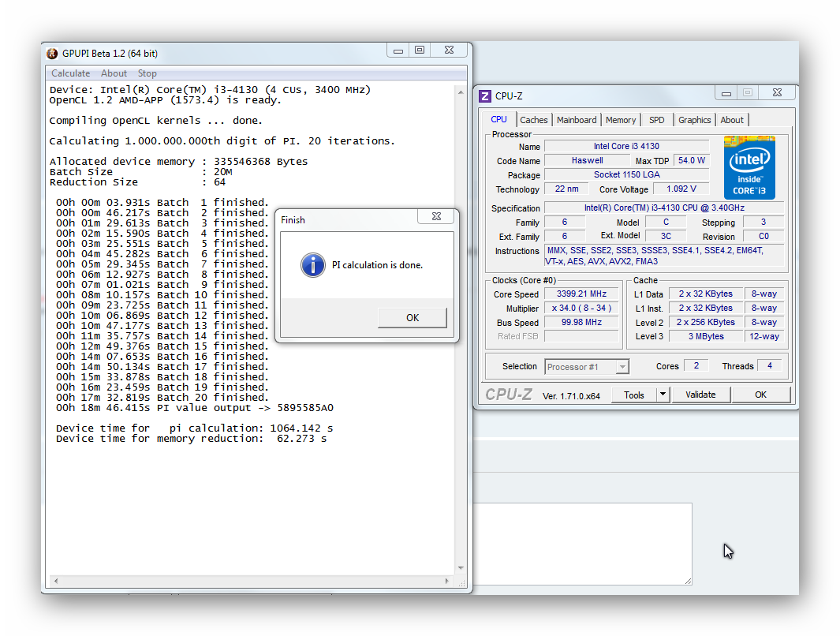Viewport: 840px width, 636px height.
Task: Click the blue info icon in Finish dialog
Action: point(312,265)
